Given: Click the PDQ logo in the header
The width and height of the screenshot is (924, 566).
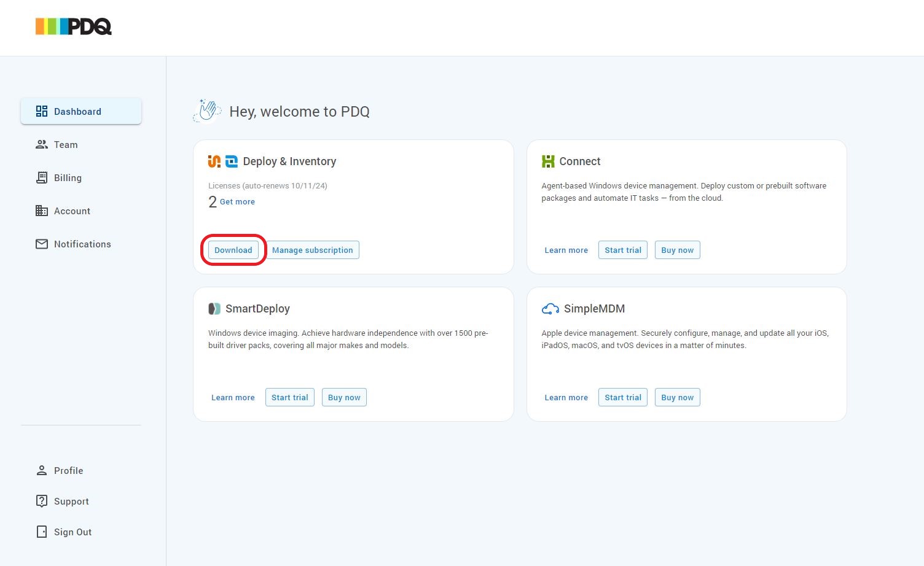Looking at the screenshot, I should (x=74, y=26).
